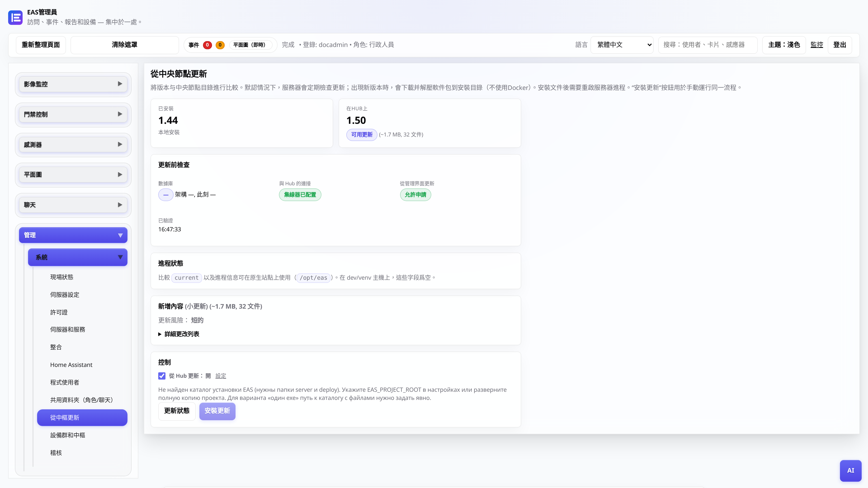Screen dimensions: 868x488
Task: Click the /opt/eas path code
Action: (313, 278)
